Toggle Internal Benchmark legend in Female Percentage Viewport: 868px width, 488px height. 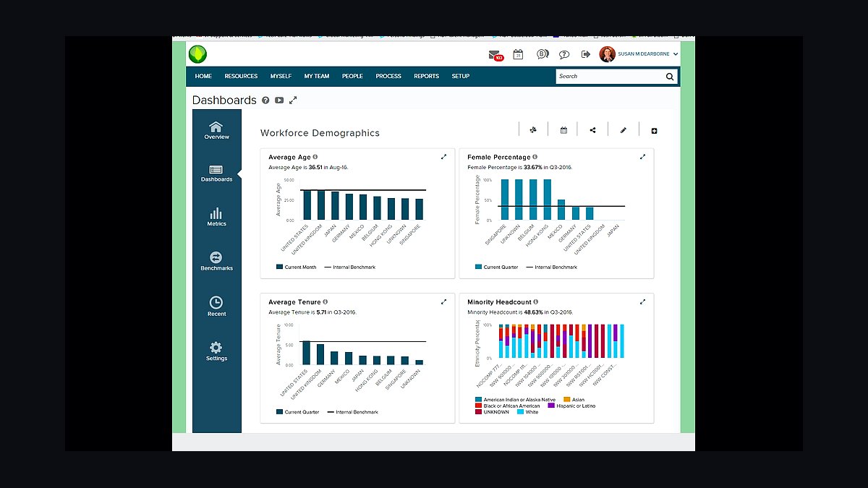pos(551,267)
